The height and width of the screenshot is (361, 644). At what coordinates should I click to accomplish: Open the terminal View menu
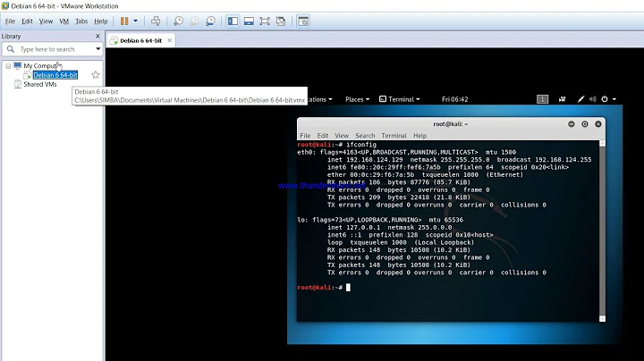(x=342, y=136)
